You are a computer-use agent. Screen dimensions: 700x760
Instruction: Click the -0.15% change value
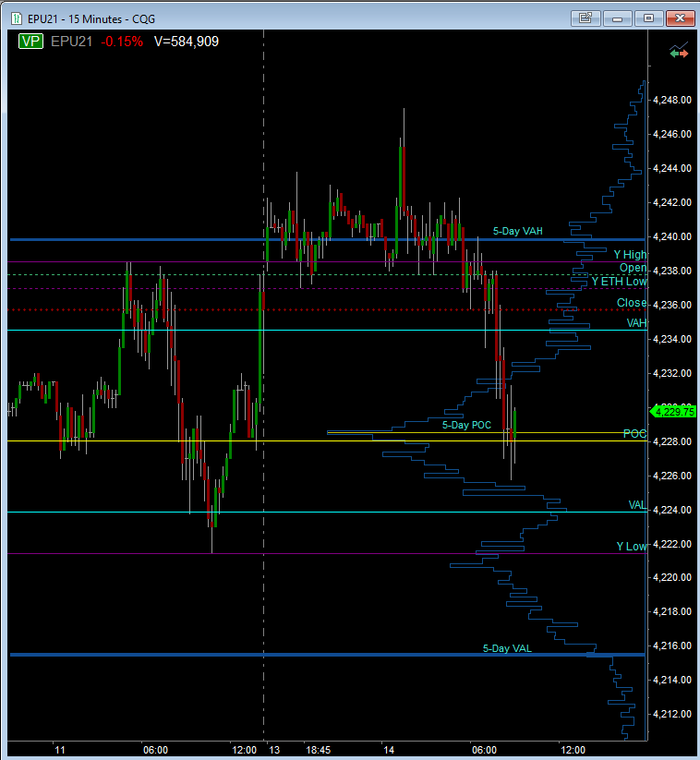(x=122, y=42)
